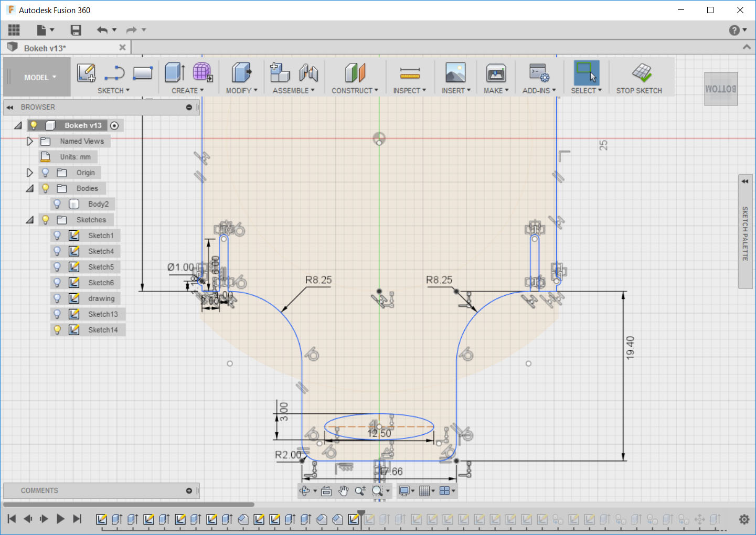Open the Grid and Snaps dropdown
The height and width of the screenshot is (535, 756).
tap(427, 491)
